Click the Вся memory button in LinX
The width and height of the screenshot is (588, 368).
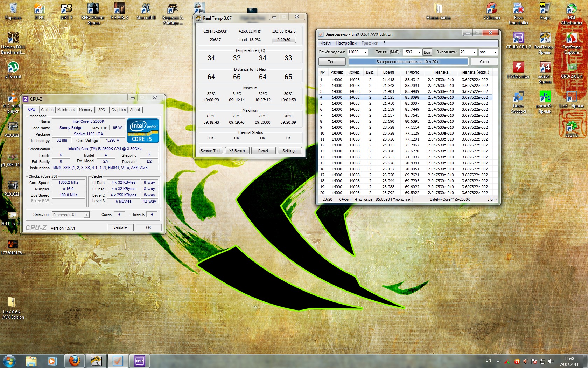point(427,52)
